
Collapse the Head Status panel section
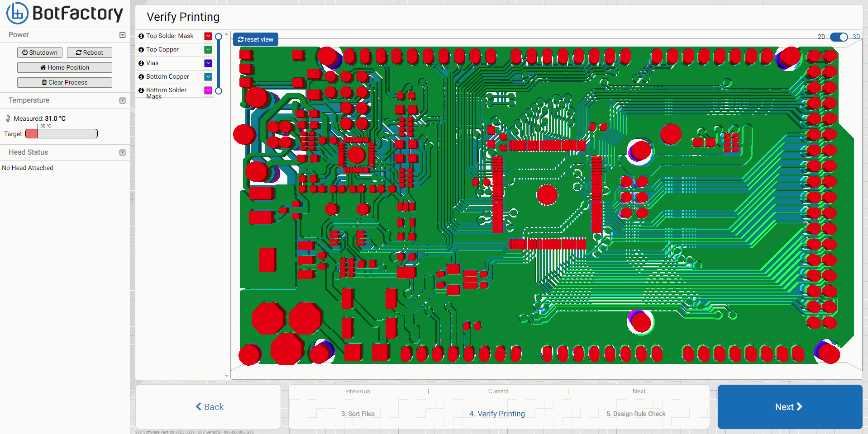pyautogui.click(x=122, y=152)
